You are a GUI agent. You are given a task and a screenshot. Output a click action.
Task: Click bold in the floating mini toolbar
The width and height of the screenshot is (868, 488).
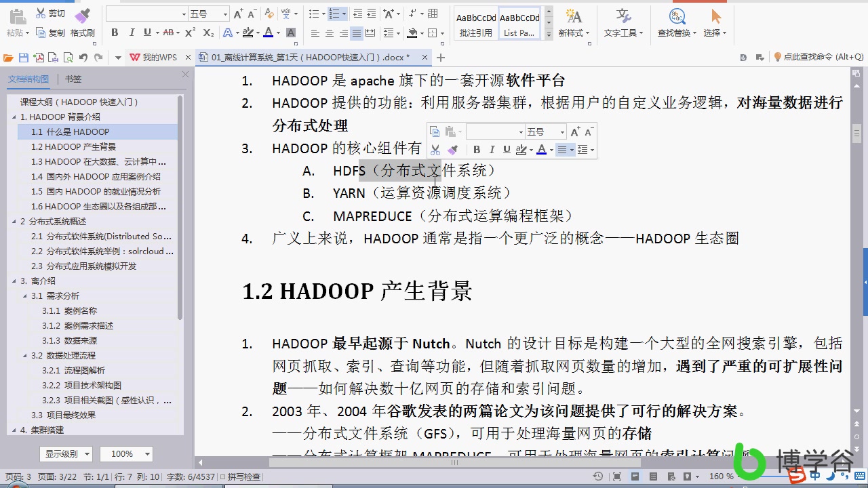477,150
